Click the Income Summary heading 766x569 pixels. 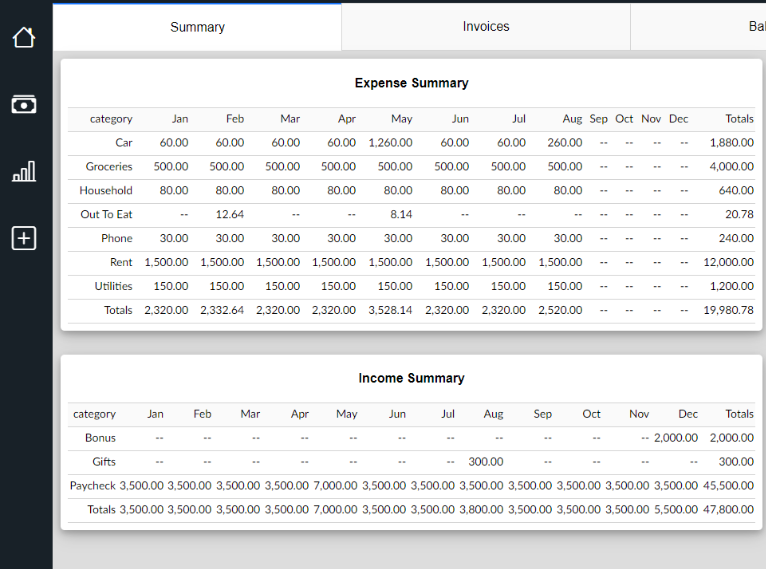tap(411, 378)
